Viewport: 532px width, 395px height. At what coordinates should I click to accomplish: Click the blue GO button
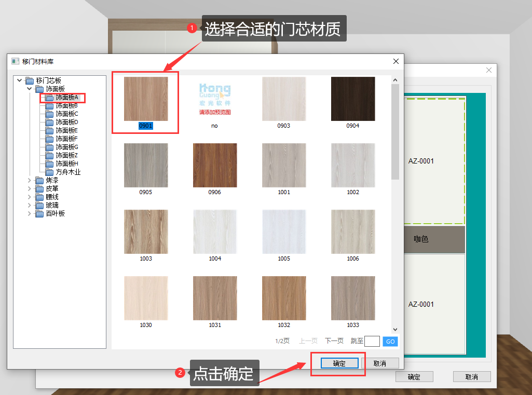tap(390, 342)
